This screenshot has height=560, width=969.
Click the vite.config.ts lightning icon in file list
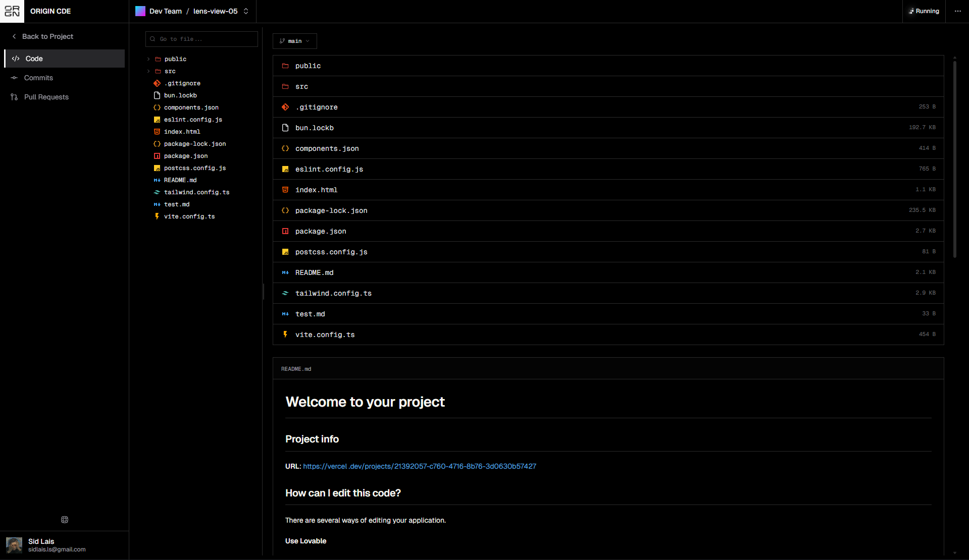(x=285, y=334)
